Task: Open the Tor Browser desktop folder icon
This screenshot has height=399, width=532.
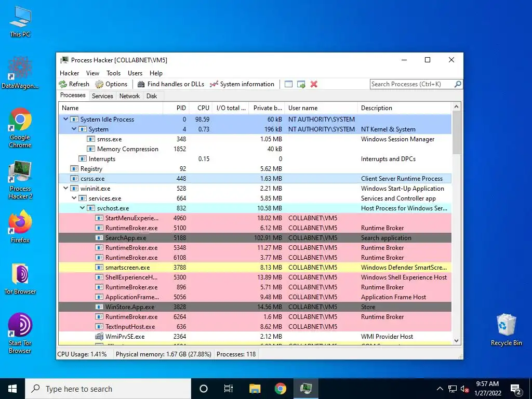Action: click(20, 279)
